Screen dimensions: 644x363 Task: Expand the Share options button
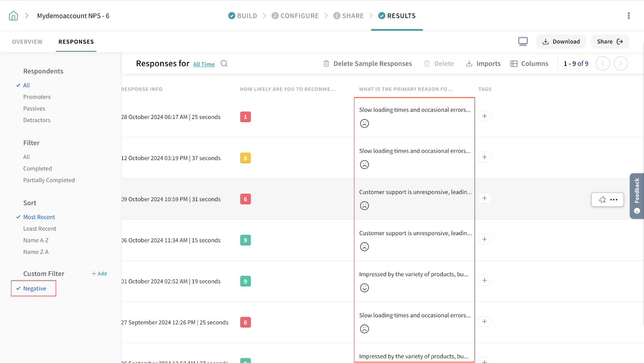point(610,41)
